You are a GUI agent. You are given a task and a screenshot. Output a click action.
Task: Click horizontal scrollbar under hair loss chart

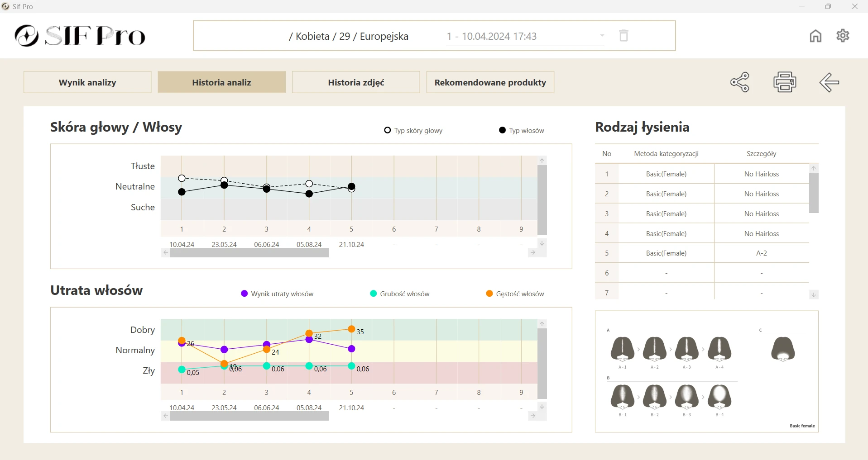click(249, 416)
